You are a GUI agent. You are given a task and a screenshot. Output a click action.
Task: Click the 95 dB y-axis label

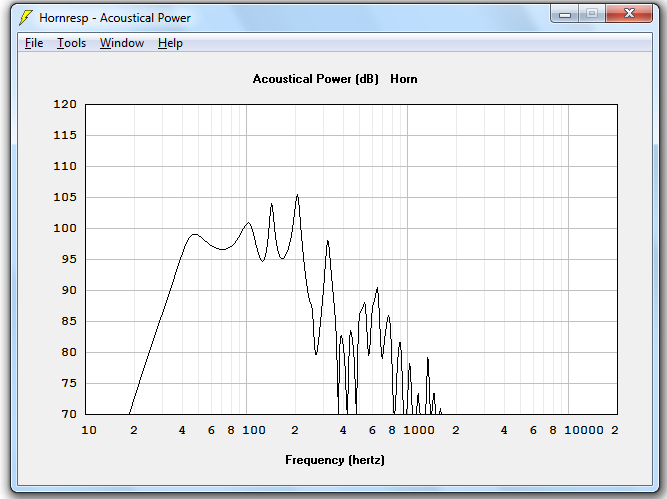pyautogui.click(x=69, y=259)
